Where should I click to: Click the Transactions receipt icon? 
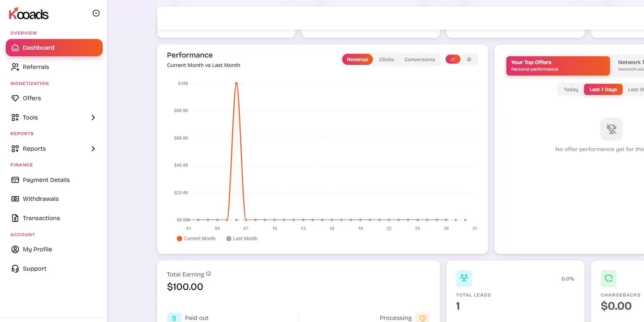[x=15, y=218]
